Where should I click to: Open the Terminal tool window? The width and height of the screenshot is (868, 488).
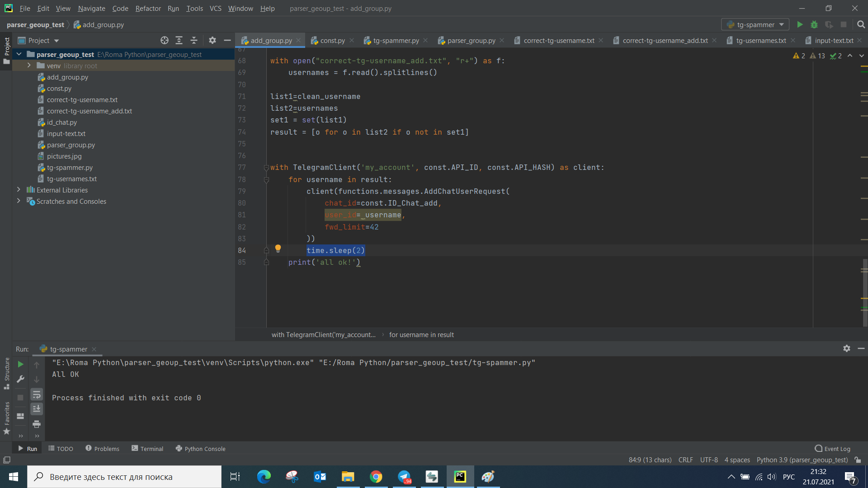147,449
